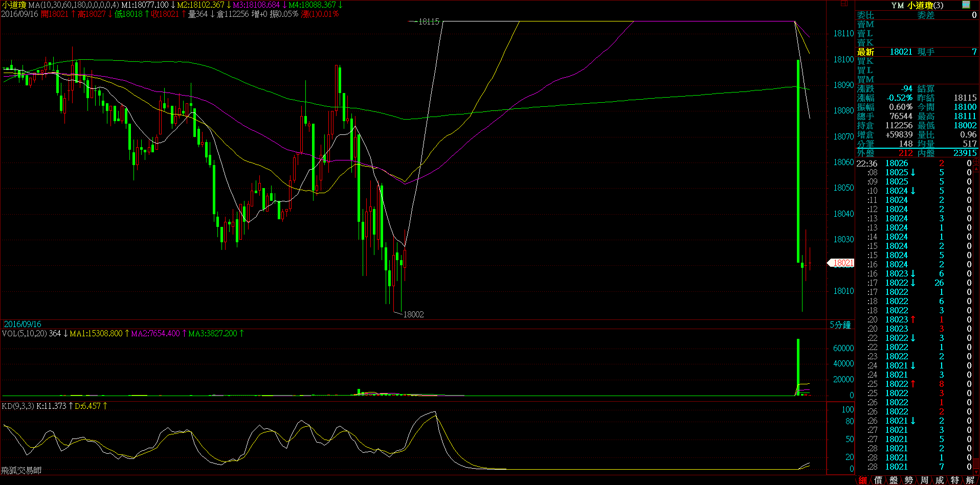Open the 解 tab
980x485 pixels.
[971, 480]
